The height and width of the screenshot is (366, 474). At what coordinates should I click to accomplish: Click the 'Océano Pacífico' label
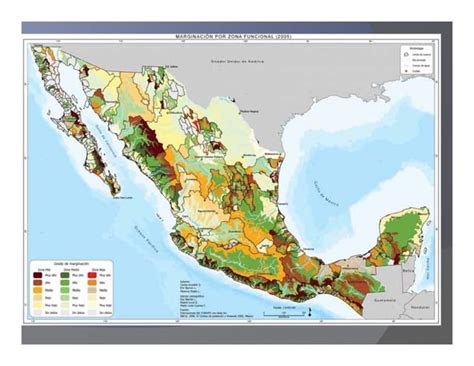tap(146, 239)
